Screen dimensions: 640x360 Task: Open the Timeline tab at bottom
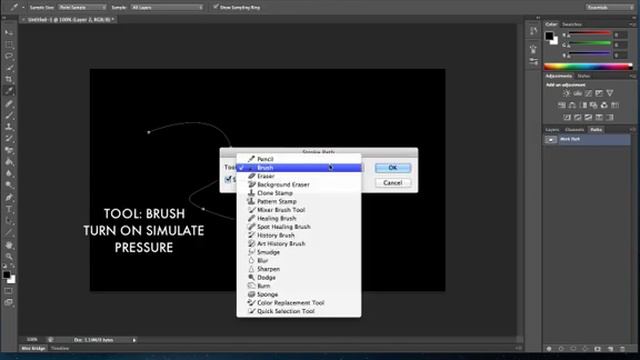coord(60,349)
